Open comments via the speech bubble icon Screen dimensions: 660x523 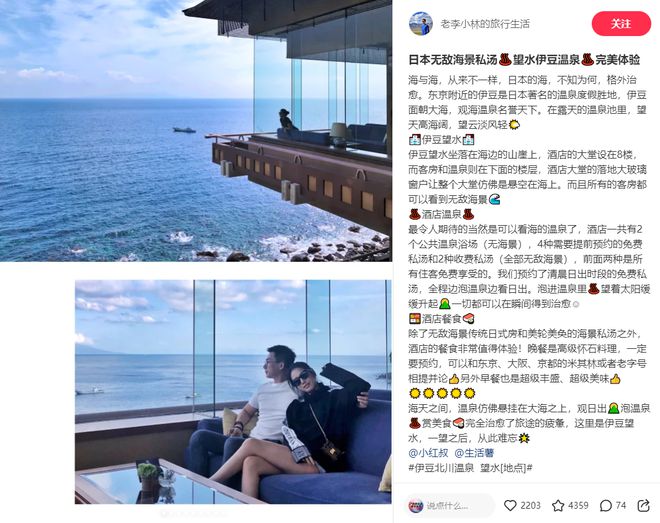pos(605,505)
